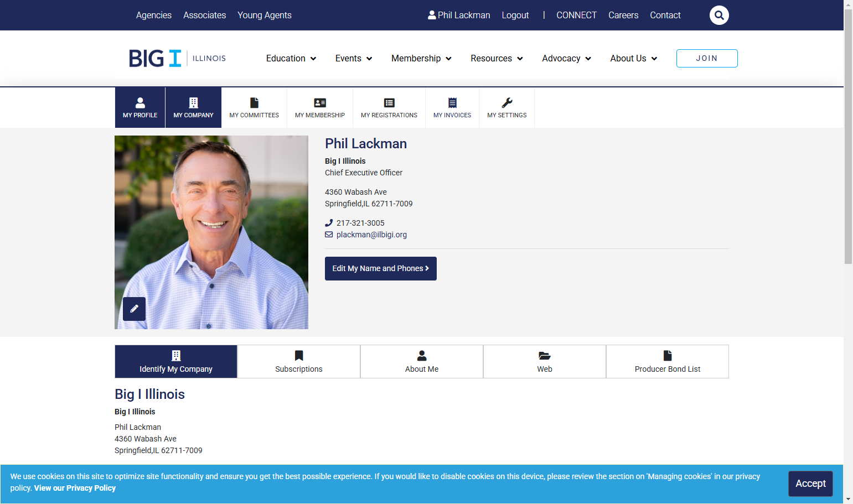Click the Logout link
The image size is (853, 504).
pyautogui.click(x=515, y=15)
